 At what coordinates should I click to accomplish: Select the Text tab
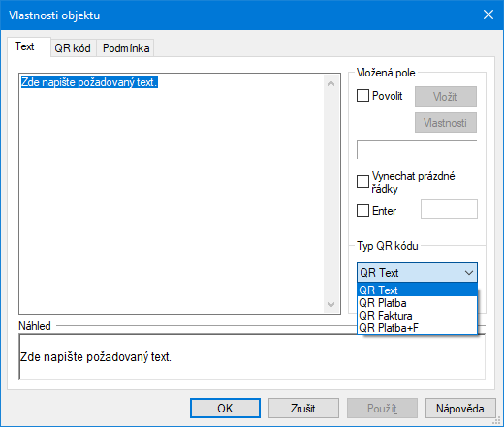pos(24,46)
